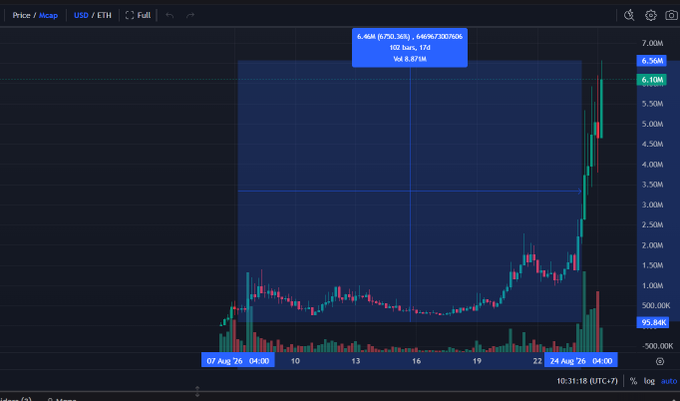Viewport: 680px width, 401px height.
Task: Click the Vol 8.871M measurement text
Action: pos(410,59)
